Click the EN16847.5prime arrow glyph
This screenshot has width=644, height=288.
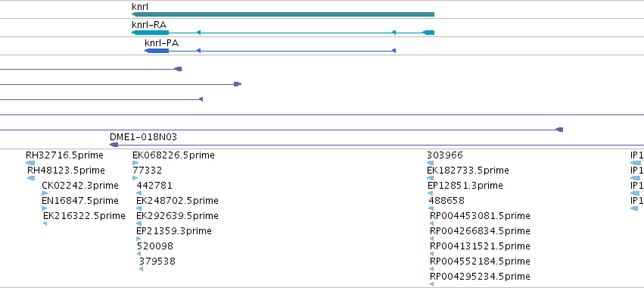(x=45, y=208)
